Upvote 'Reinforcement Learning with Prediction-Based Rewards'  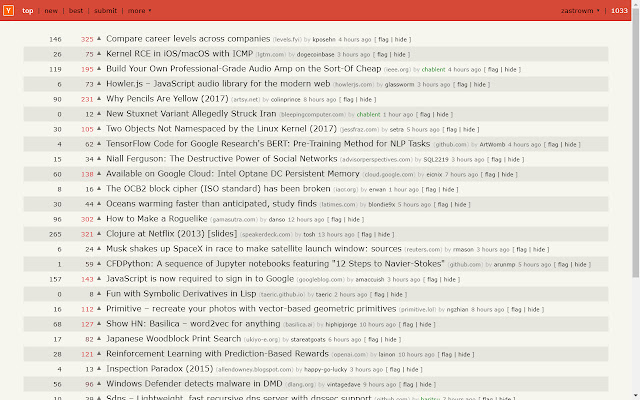(99, 353)
